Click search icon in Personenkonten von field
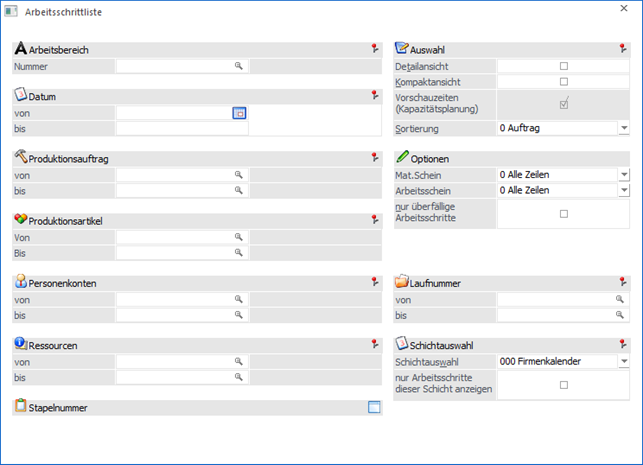This screenshot has height=465, width=643. pyautogui.click(x=239, y=299)
